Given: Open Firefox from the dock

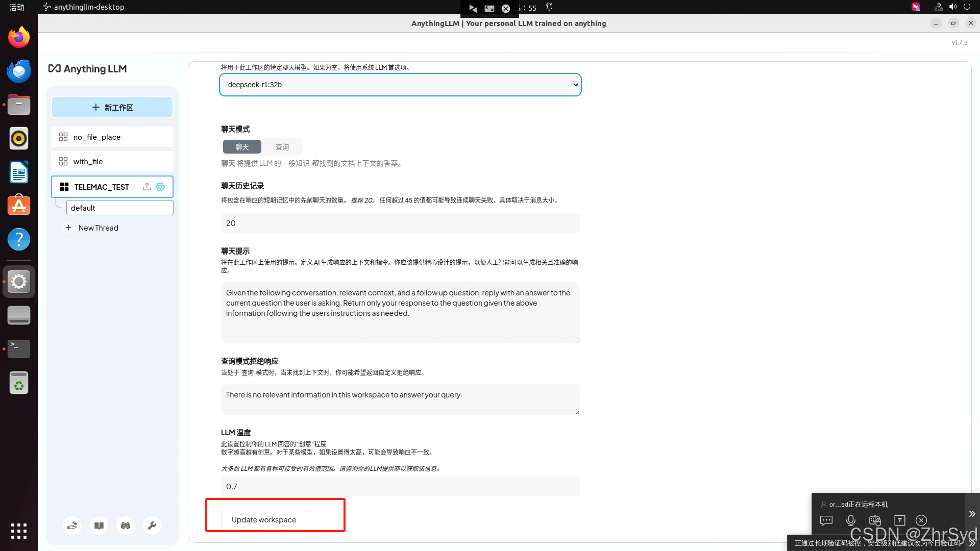Looking at the screenshot, I should coord(19,37).
